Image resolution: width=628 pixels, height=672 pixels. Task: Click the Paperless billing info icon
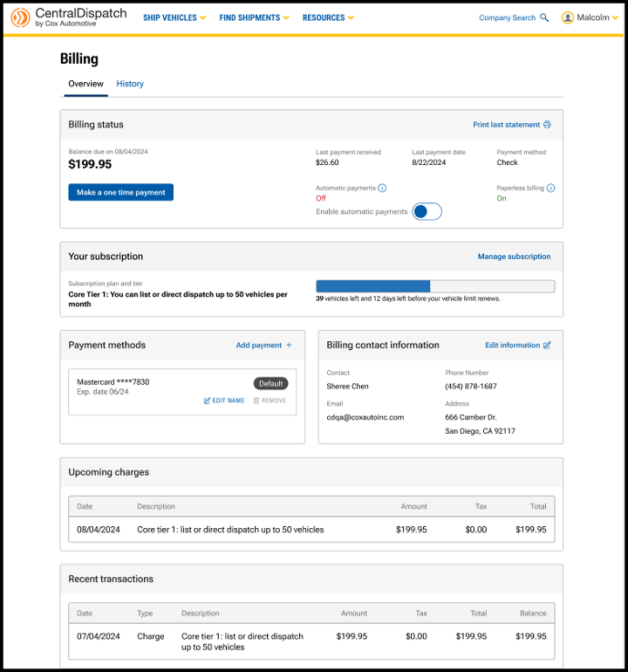pos(551,188)
